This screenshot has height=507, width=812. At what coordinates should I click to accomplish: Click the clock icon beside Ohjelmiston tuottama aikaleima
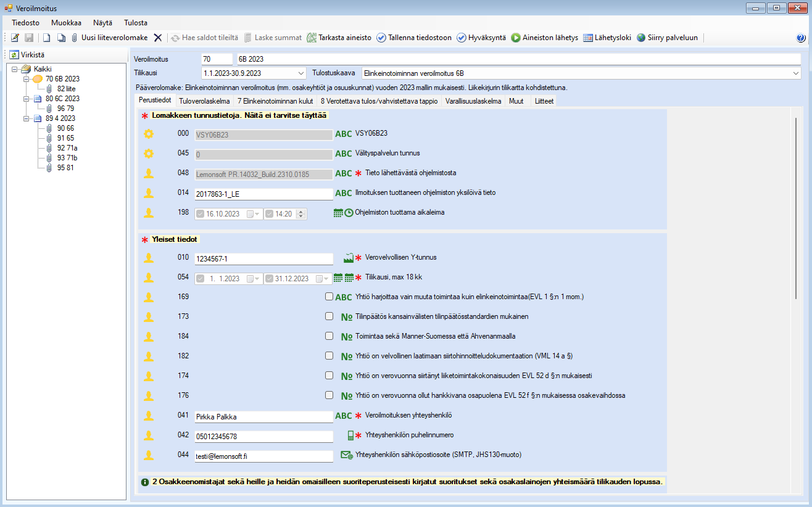(349, 213)
